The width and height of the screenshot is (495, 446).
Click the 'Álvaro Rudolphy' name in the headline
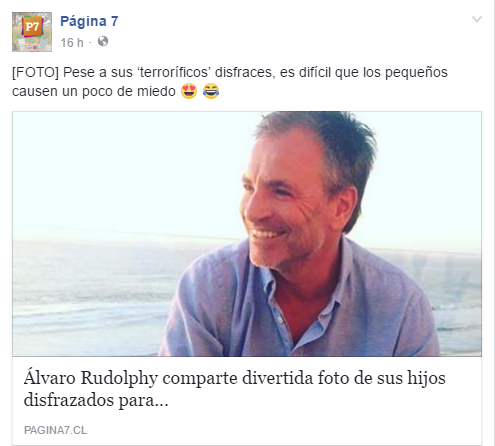[91, 379]
